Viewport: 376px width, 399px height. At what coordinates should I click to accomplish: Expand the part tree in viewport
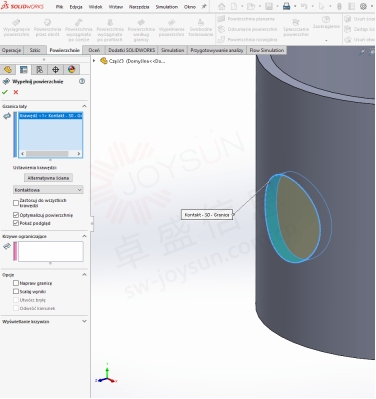tap(94, 61)
